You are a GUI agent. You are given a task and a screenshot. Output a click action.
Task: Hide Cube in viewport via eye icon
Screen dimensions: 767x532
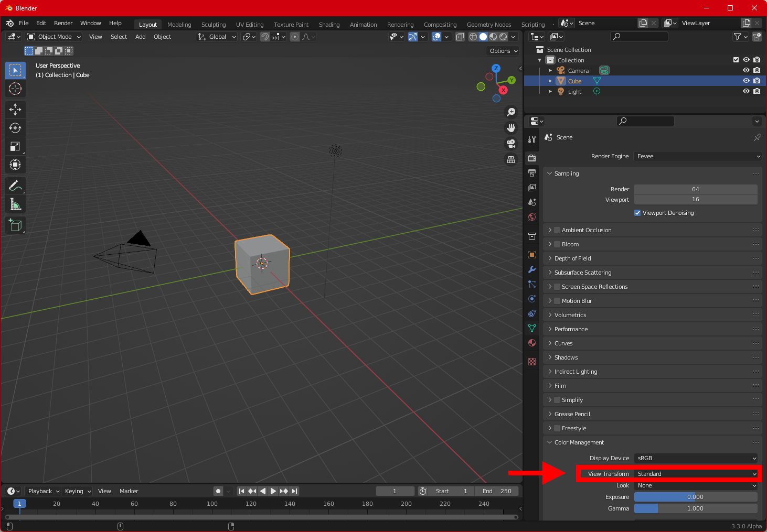[746, 81]
